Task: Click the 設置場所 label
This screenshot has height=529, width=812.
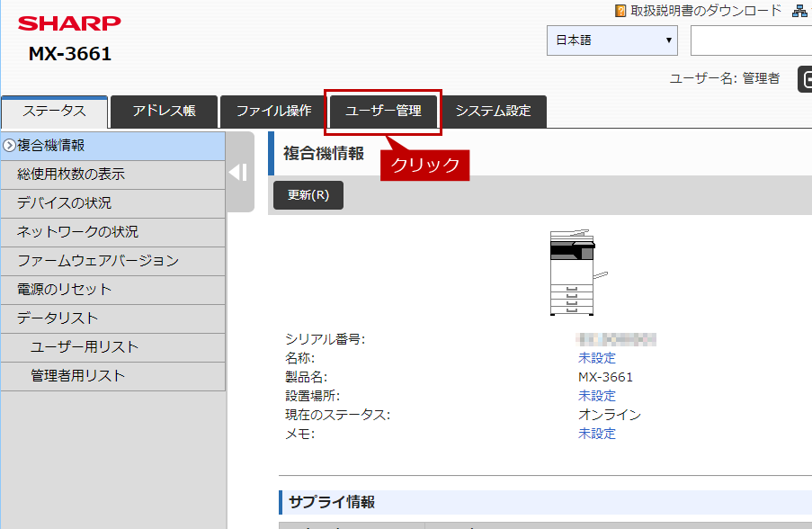Action: click(x=312, y=396)
